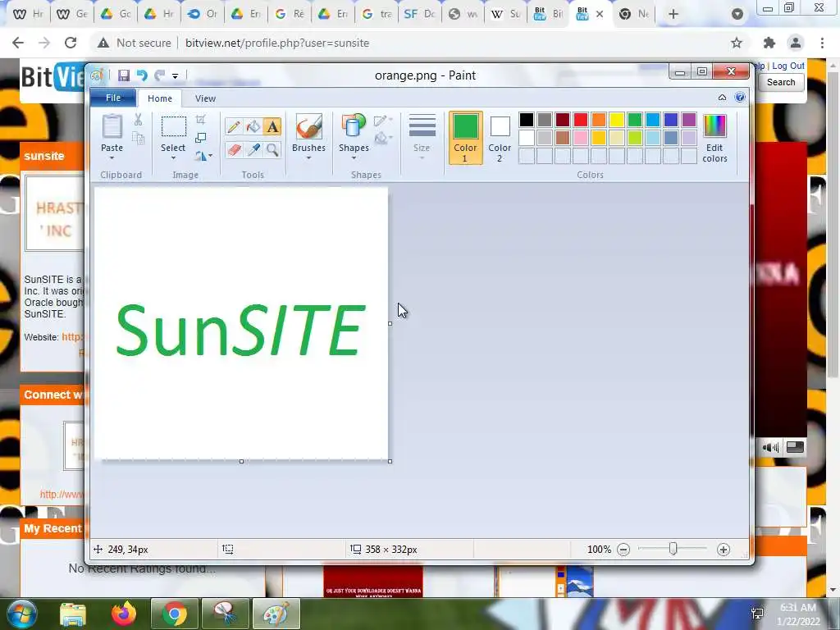Switch to the SF browser tab
840x630 pixels.
(x=419, y=15)
